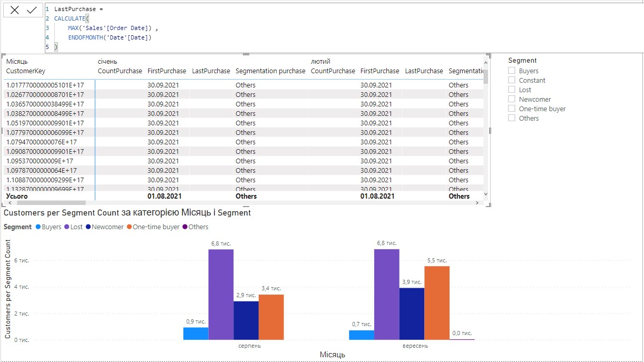The image size is (644, 362).
Task: Click the лютий LastPurchase column header
Action: click(424, 71)
